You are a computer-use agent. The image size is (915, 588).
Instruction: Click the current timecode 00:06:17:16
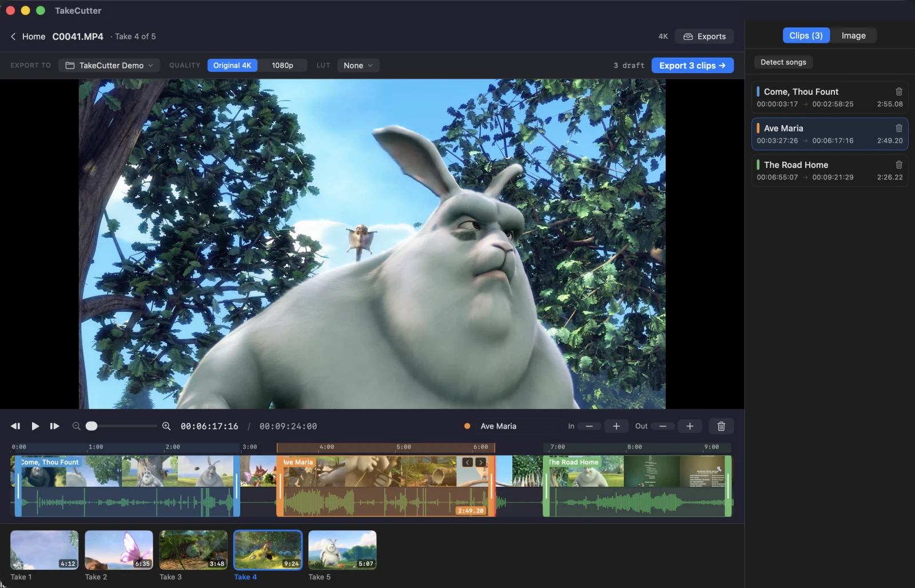[x=209, y=426]
